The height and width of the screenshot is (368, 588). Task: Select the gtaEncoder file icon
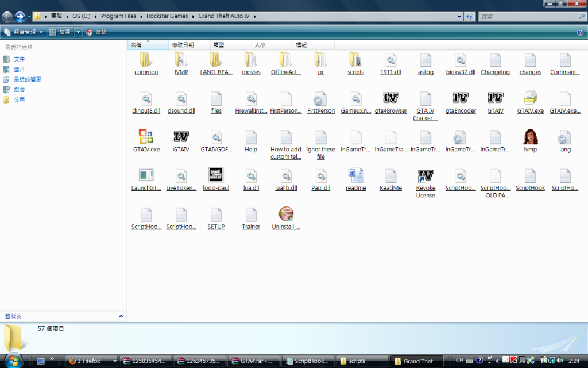pos(461,98)
